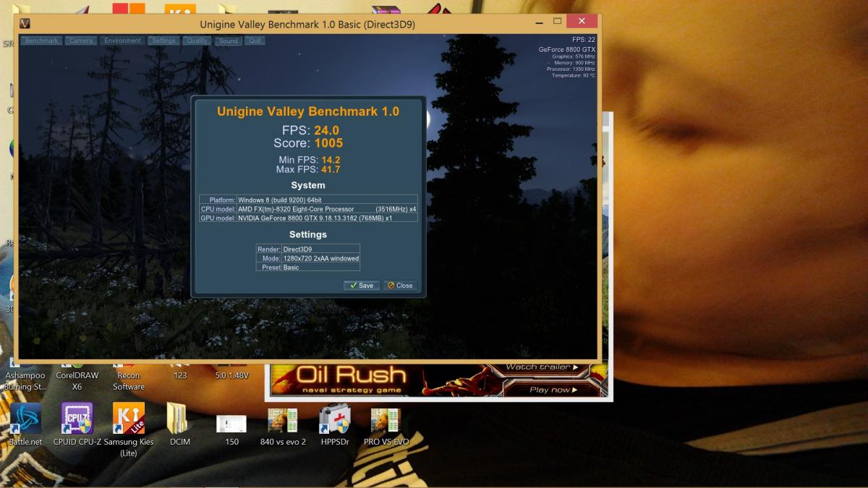Select the CorelDRAW X6 icon label
This screenshot has height=488, width=868.
[77, 381]
